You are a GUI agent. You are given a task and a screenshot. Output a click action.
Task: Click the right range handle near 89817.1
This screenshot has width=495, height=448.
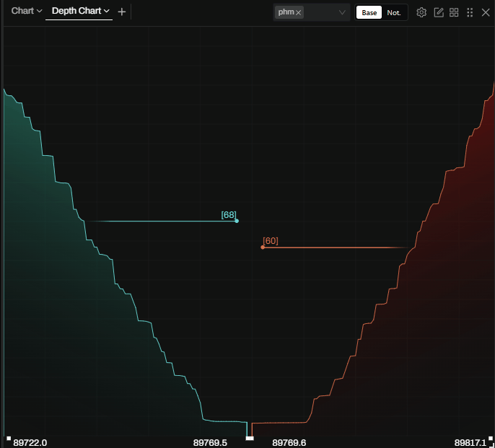pos(491,438)
